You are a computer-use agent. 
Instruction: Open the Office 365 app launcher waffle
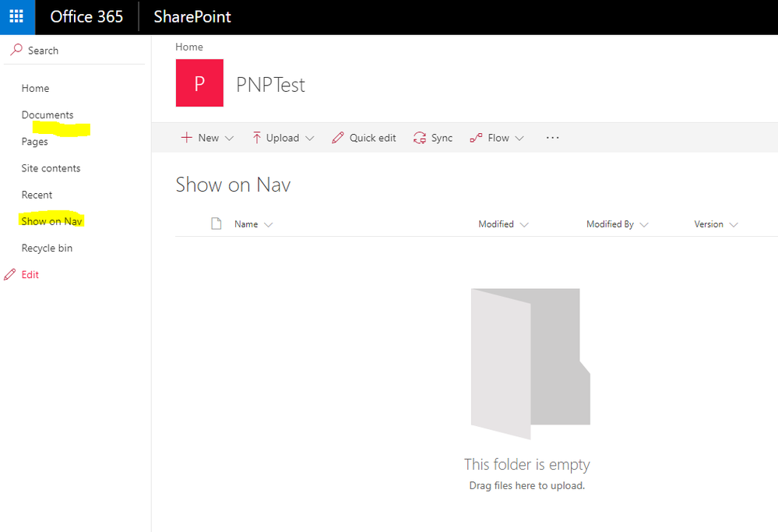(17, 17)
